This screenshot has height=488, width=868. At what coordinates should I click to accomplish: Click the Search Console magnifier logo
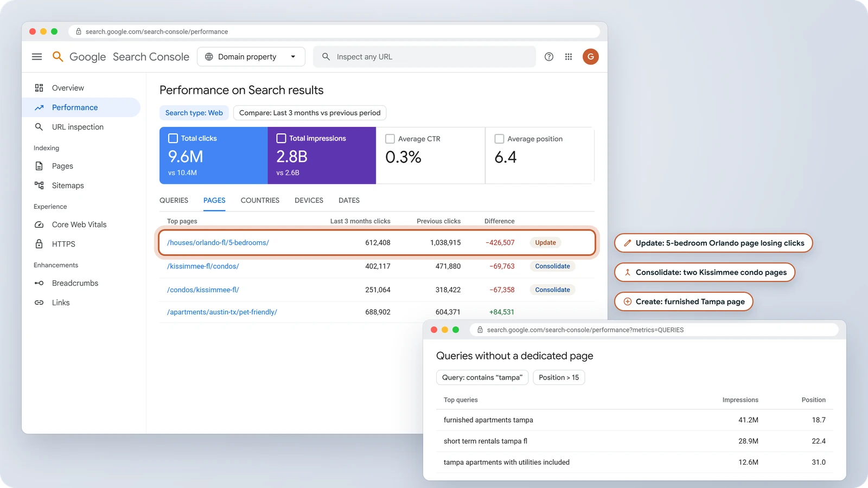58,56
